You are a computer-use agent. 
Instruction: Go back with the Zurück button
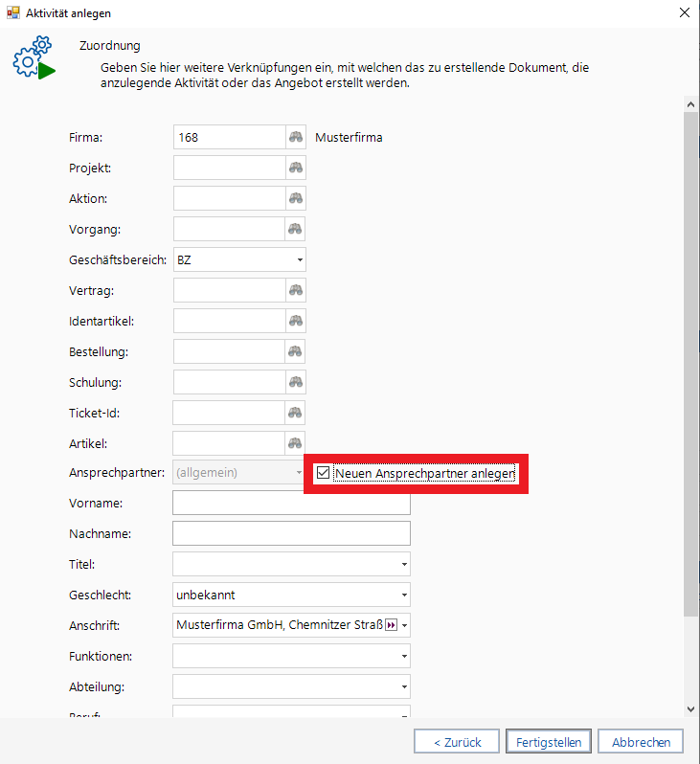coord(456,742)
